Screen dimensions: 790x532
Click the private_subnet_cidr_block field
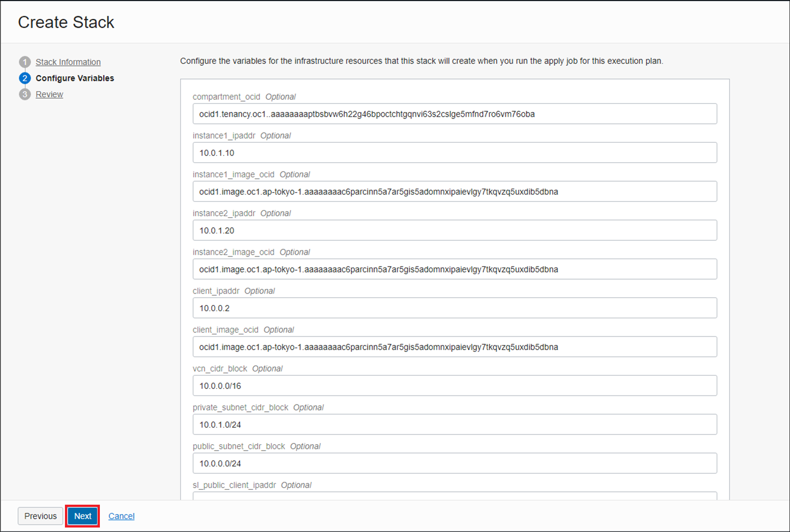click(454, 425)
